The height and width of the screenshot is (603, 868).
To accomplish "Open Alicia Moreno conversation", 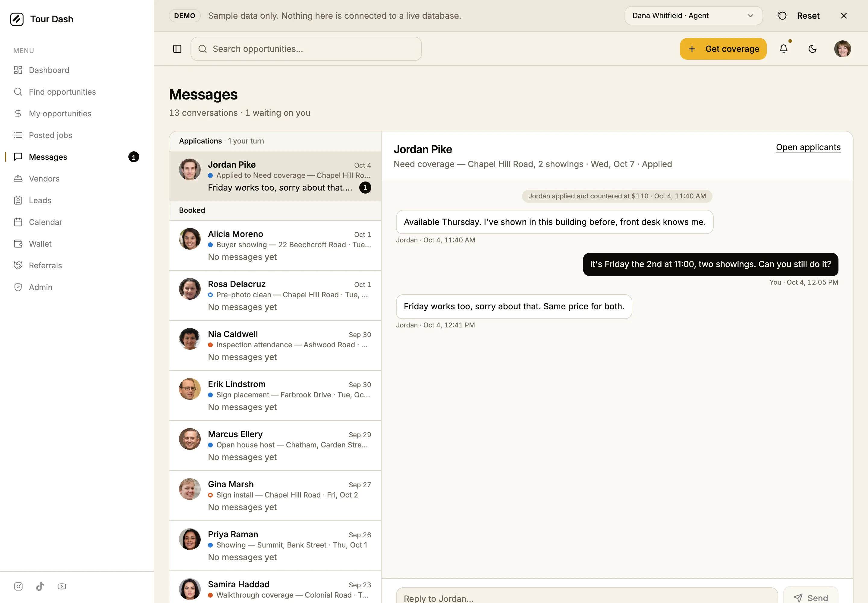I will coord(275,246).
